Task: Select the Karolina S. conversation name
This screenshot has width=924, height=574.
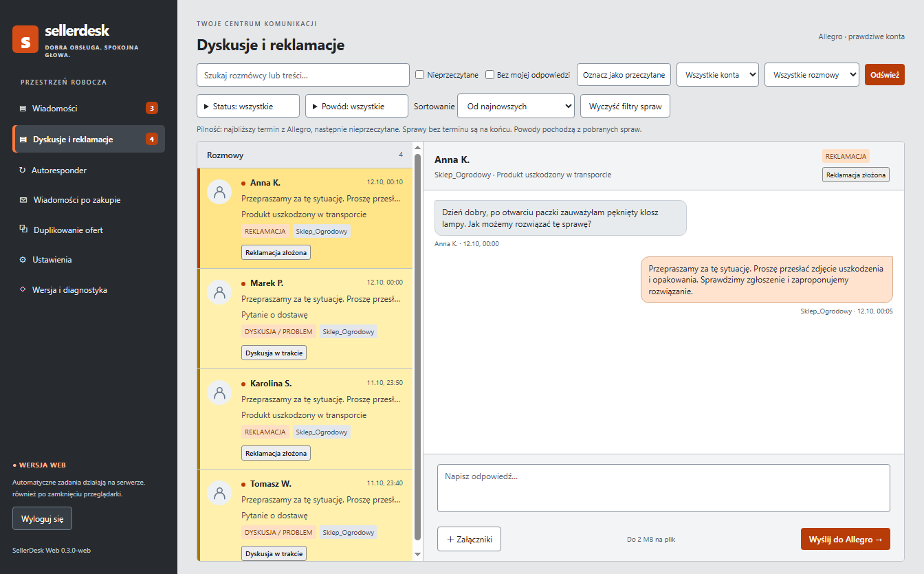Action: [271, 384]
